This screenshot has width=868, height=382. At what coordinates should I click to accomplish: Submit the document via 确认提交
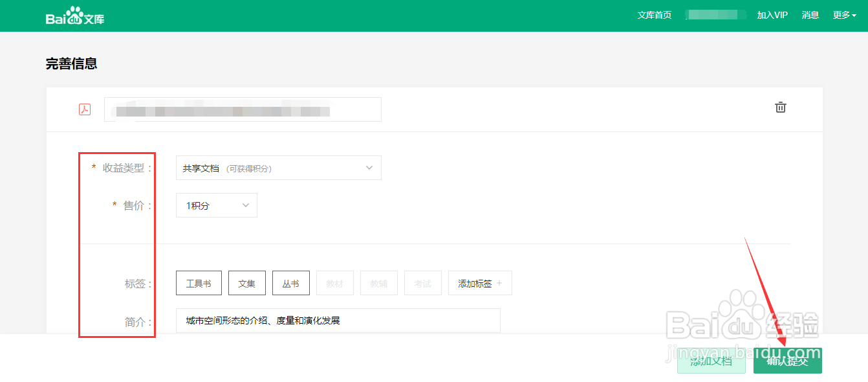(x=787, y=361)
